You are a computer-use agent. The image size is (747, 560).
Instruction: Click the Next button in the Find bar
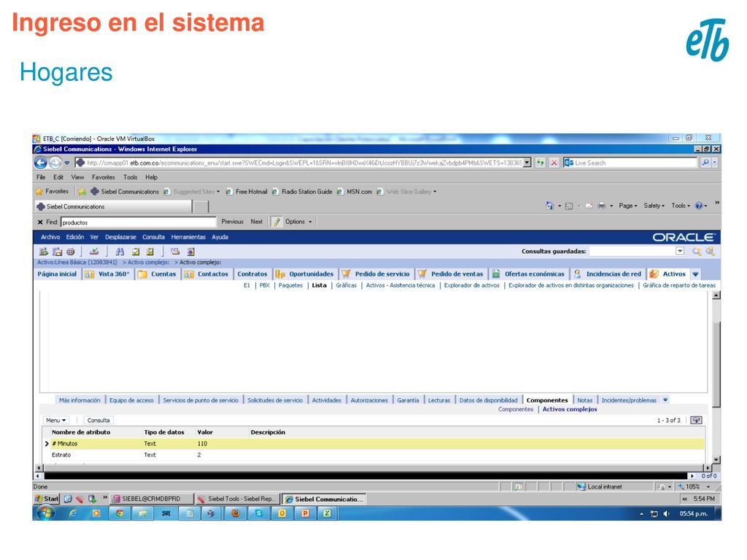[257, 222]
